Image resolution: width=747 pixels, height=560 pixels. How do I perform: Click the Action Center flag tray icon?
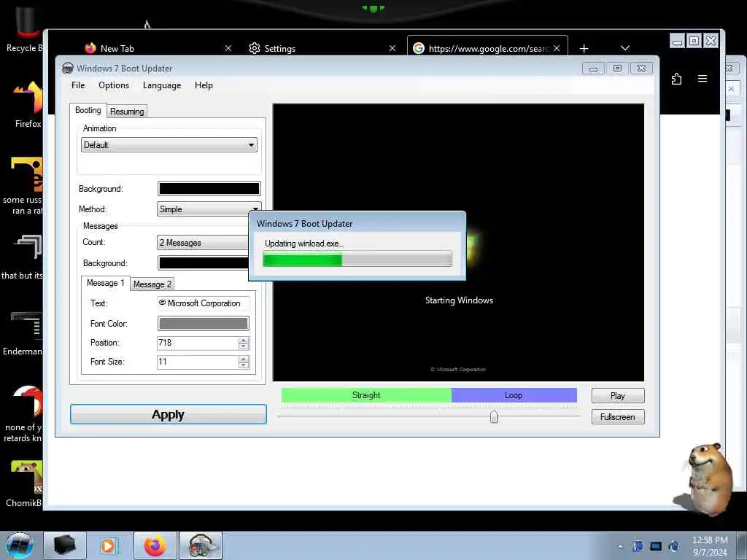pyautogui.click(x=638, y=546)
